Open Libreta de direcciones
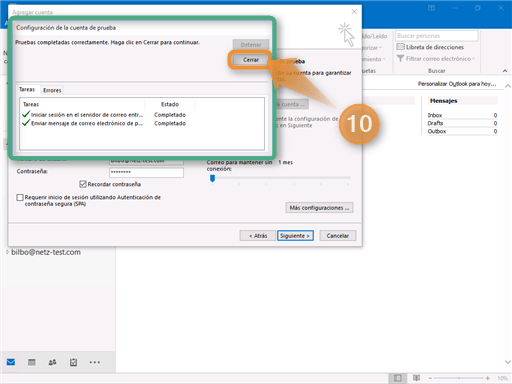The width and height of the screenshot is (512, 384). (430, 47)
